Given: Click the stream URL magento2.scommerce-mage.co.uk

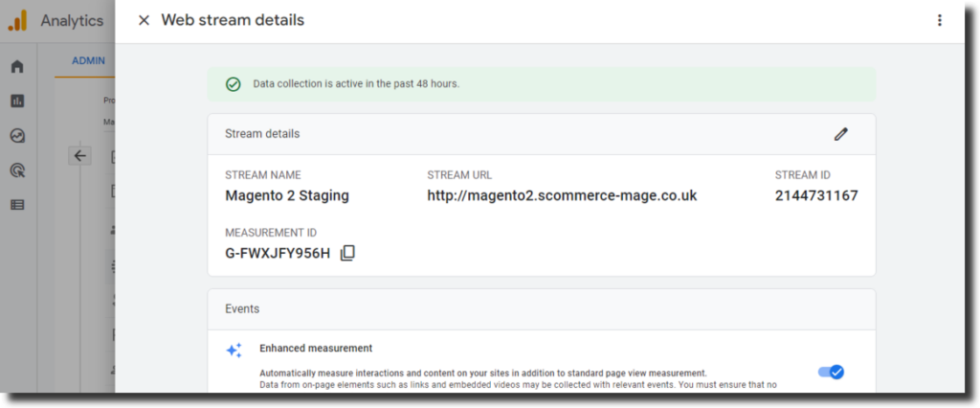Looking at the screenshot, I should (x=562, y=196).
